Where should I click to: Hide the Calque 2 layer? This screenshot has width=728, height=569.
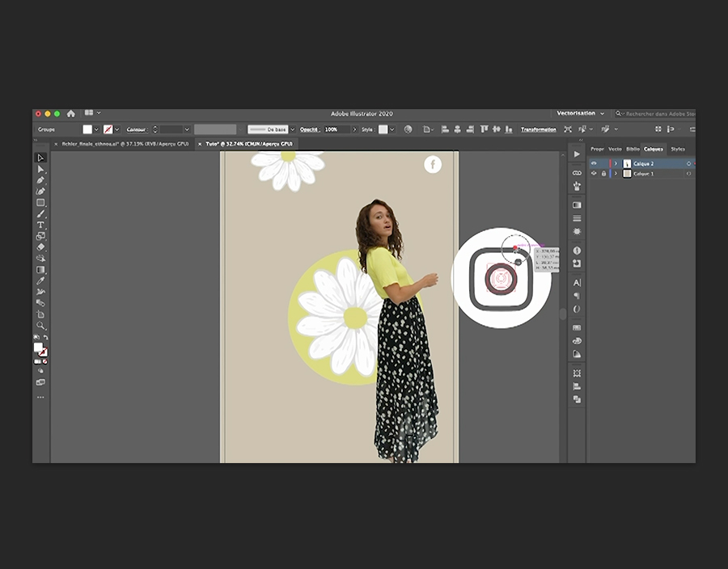click(594, 163)
